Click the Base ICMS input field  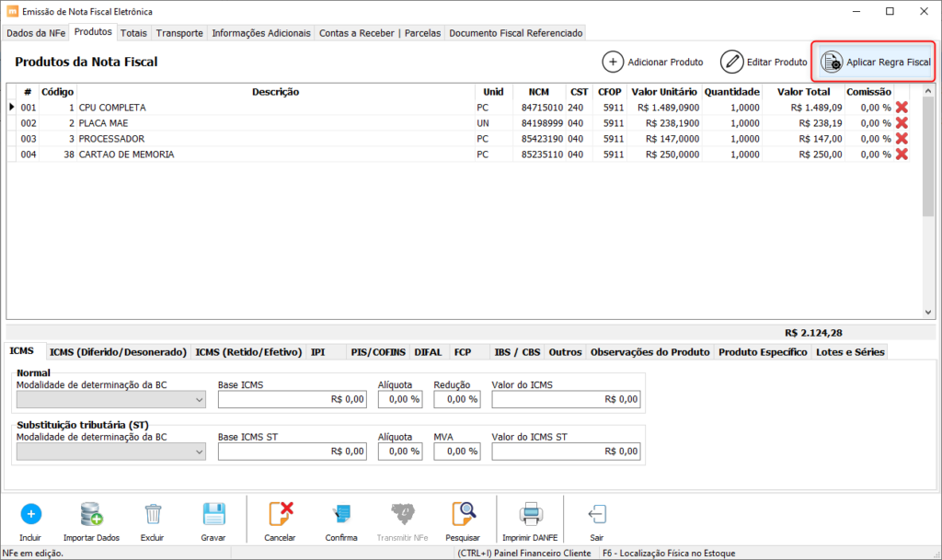(x=293, y=400)
